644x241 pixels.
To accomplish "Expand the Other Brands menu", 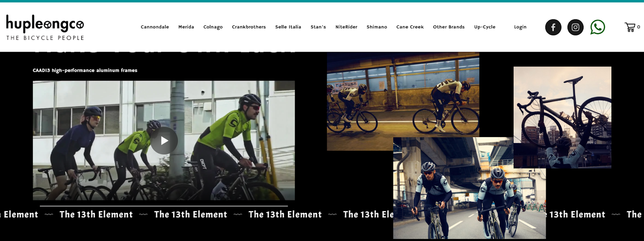I will point(449,27).
